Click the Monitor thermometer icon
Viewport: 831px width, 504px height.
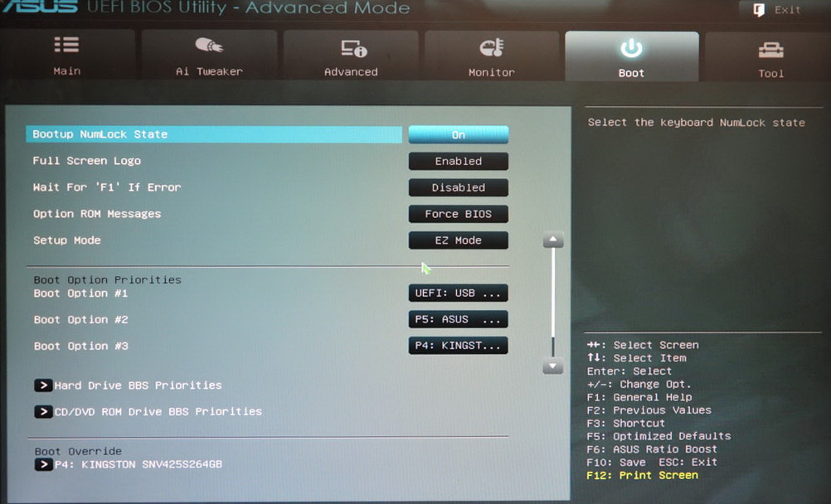pos(492,48)
